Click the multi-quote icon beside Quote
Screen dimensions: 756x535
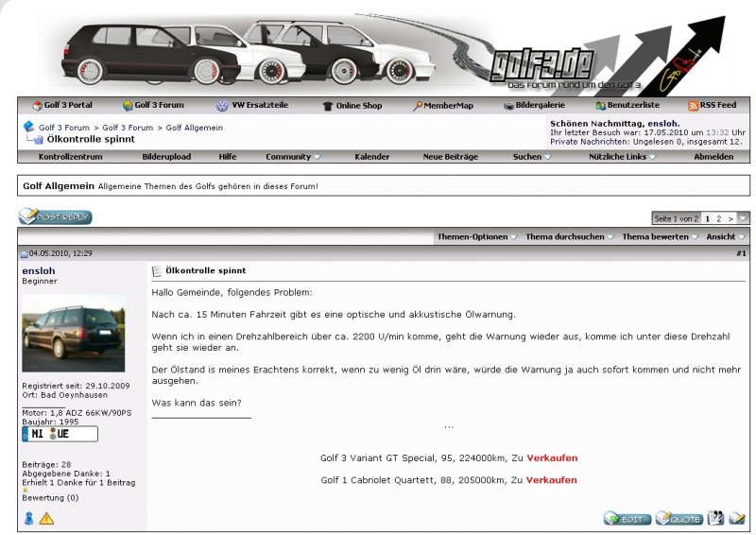click(x=715, y=518)
